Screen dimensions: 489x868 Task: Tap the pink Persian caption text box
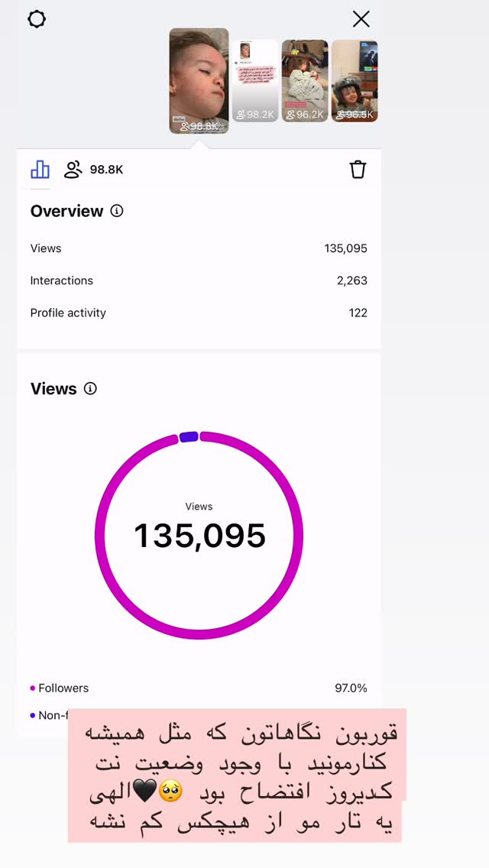coord(237,775)
